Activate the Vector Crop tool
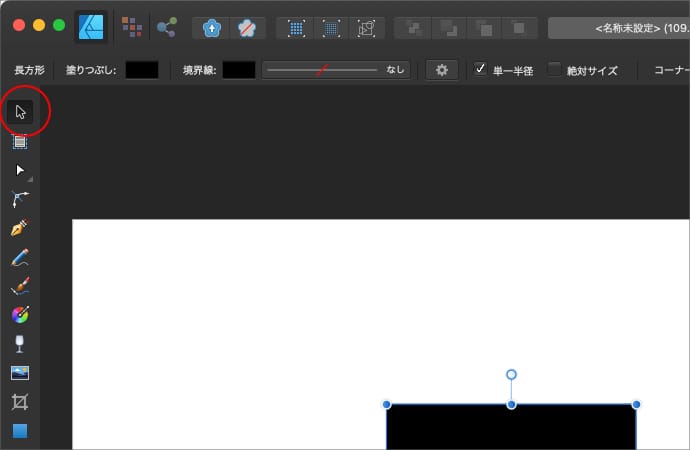This screenshot has width=690, height=450. (20, 402)
